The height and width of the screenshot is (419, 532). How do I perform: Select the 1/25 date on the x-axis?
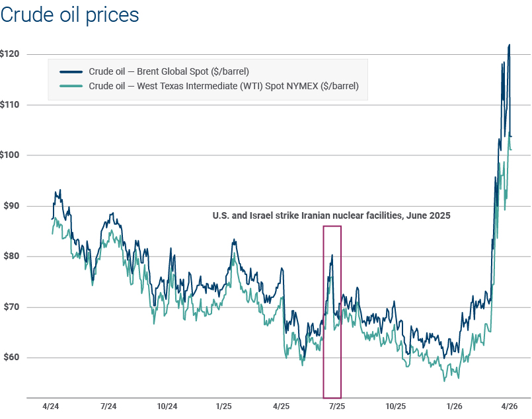223,405
